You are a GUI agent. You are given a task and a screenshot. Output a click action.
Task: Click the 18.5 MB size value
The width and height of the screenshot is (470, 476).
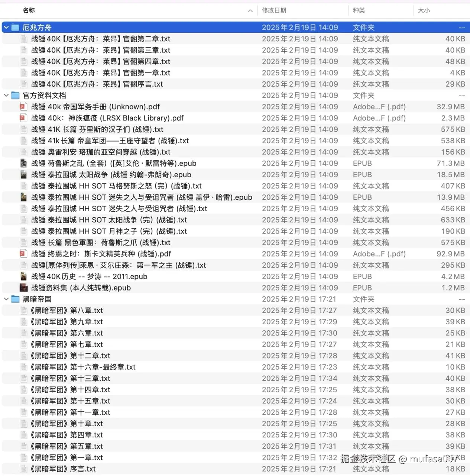point(451,175)
